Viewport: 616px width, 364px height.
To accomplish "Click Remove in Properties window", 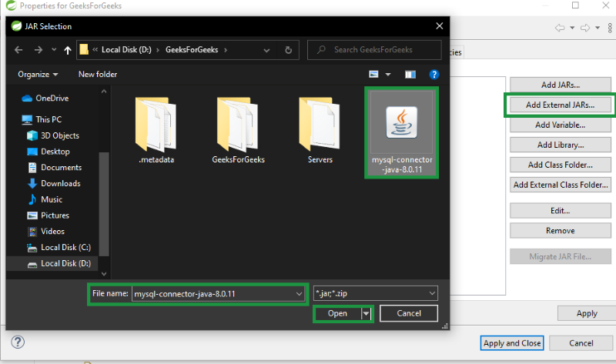I will (561, 231).
